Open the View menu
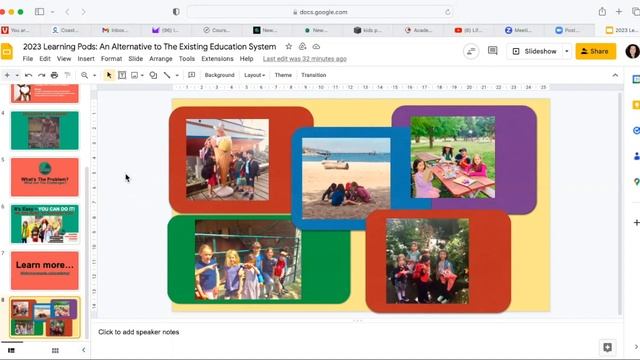Screen dimensions: 640x360 [x=64, y=59]
